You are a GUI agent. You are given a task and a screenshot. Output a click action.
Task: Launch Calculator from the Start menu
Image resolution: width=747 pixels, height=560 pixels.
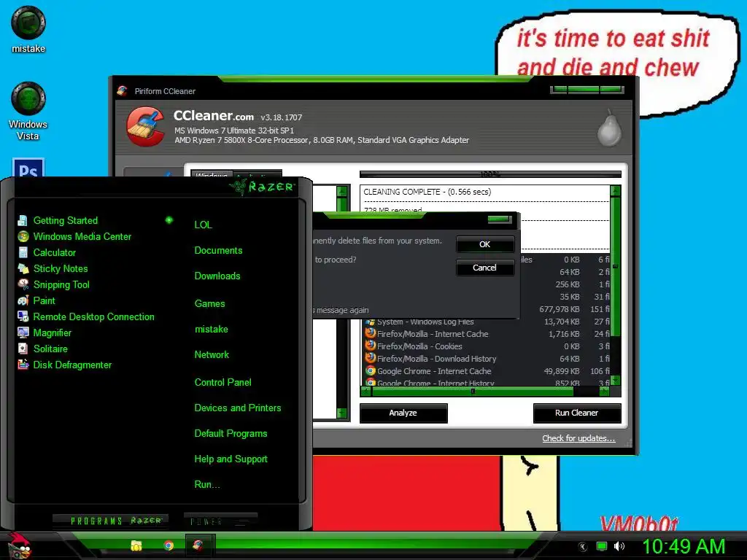coord(54,253)
